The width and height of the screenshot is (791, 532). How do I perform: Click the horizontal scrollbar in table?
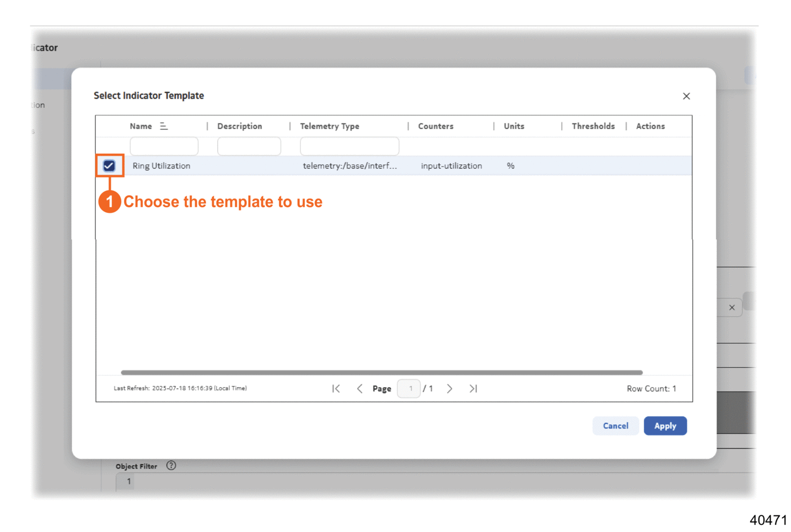click(381, 373)
